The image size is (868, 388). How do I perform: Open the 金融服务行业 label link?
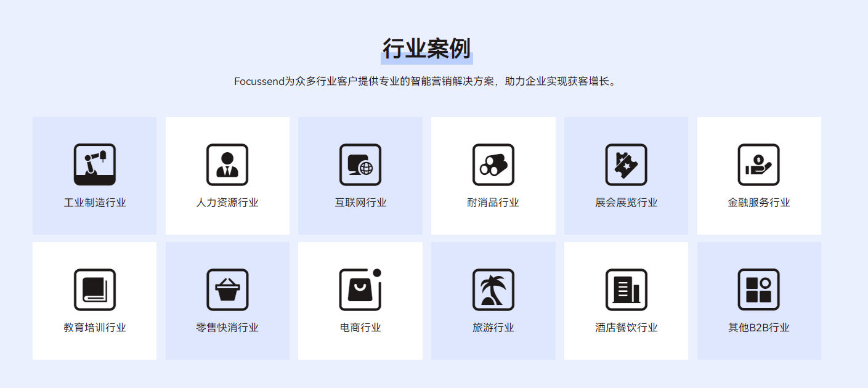pos(759,203)
